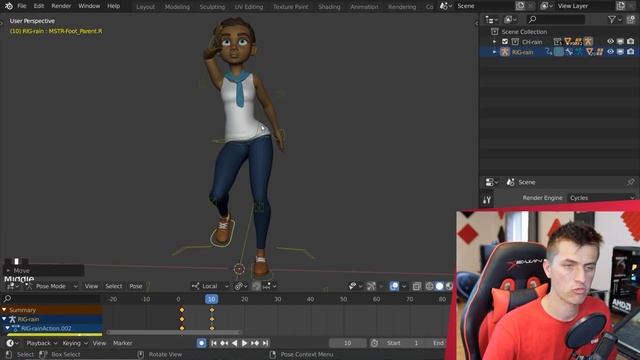Open the viewport Select menu
Image resolution: width=640 pixels, height=360 pixels.
(x=113, y=286)
